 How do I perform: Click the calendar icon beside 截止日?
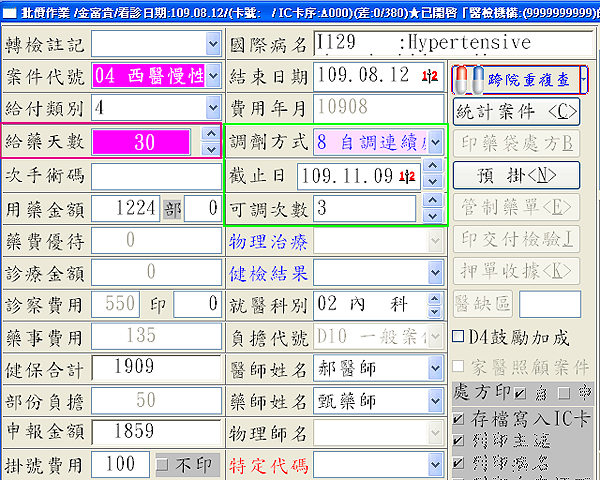click(407, 176)
